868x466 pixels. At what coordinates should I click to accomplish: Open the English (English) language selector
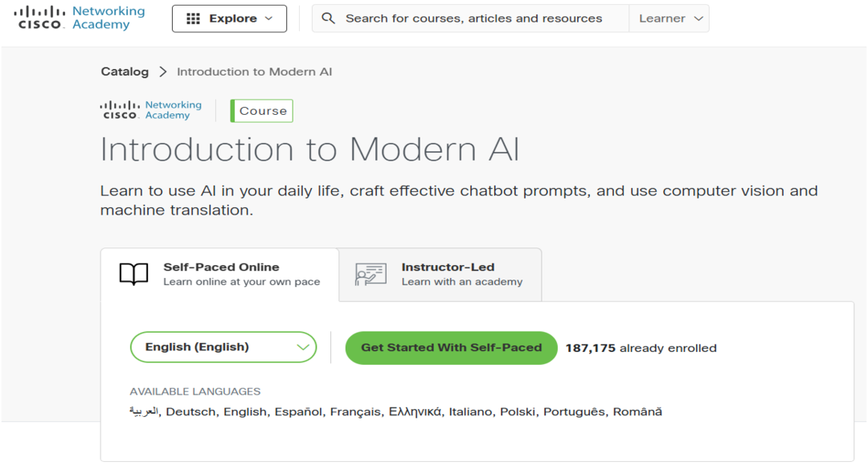click(x=223, y=347)
